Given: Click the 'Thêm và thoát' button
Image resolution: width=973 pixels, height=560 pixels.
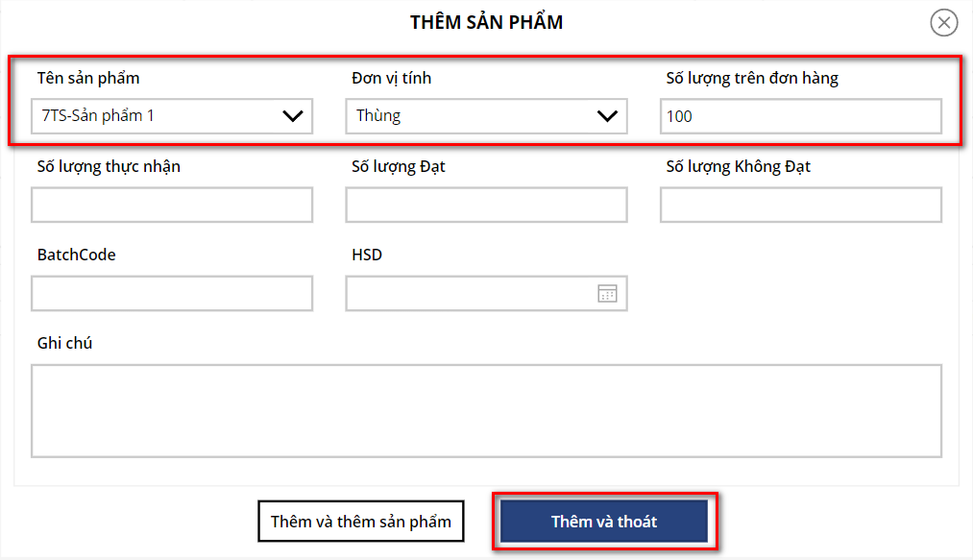Looking at the screenshot, I should (x=604, y=522).
